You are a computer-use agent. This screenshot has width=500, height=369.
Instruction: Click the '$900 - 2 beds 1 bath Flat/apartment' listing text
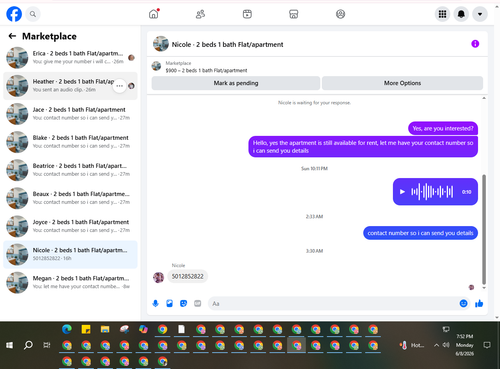[x=206, y=70]
